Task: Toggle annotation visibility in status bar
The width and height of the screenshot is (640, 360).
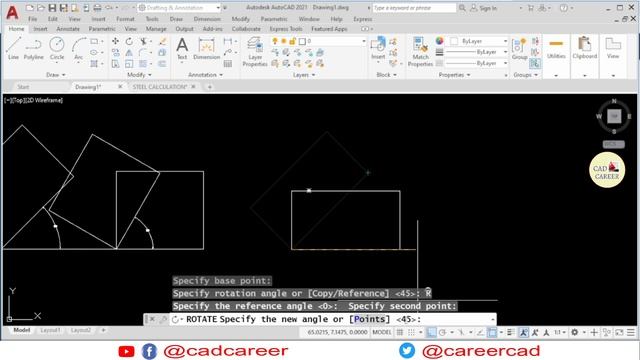Action: point(523,333)
